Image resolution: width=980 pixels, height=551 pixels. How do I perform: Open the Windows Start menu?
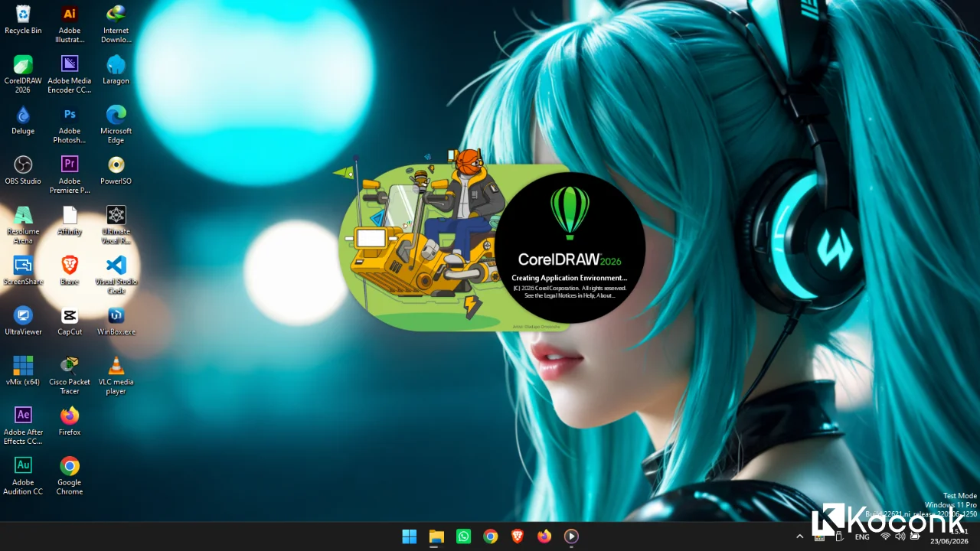[x=410, y=536]
